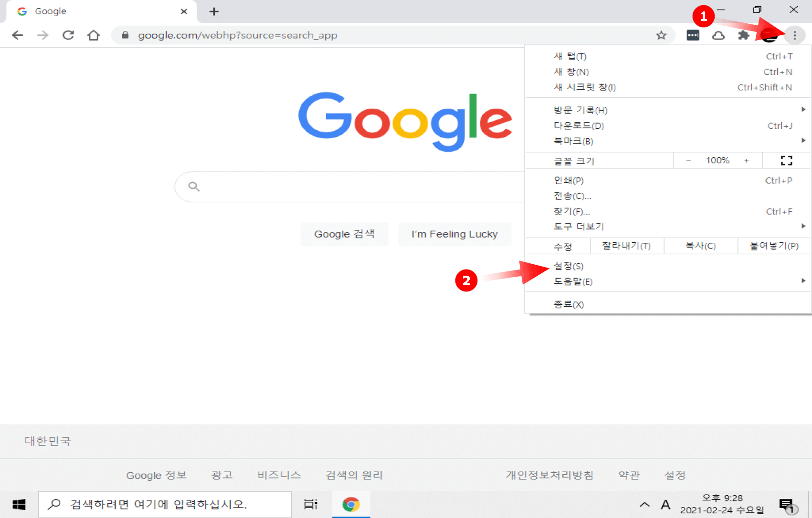Toggle fullscreen mode icon in menu
This screenshot has height=518, width=812.
(786, 161)
